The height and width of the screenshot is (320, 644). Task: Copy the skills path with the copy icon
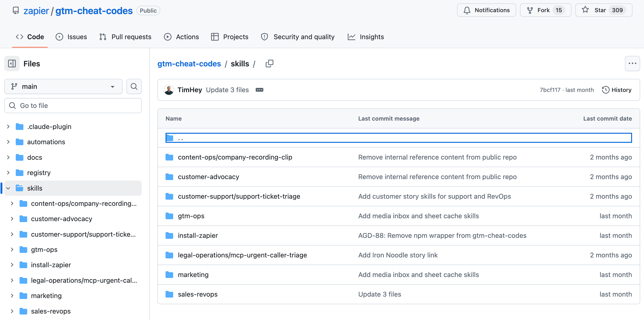269,64
